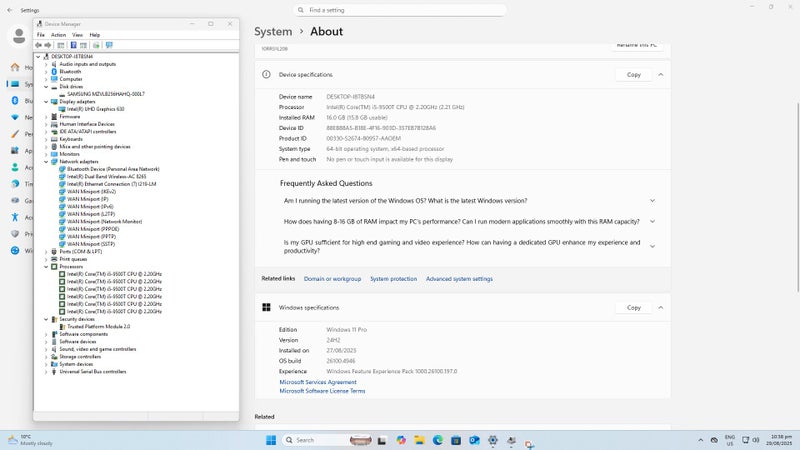Select the Privacy shield icon in Settings sidebar
This screenshot has height=450, width=800.
[15, 234]
